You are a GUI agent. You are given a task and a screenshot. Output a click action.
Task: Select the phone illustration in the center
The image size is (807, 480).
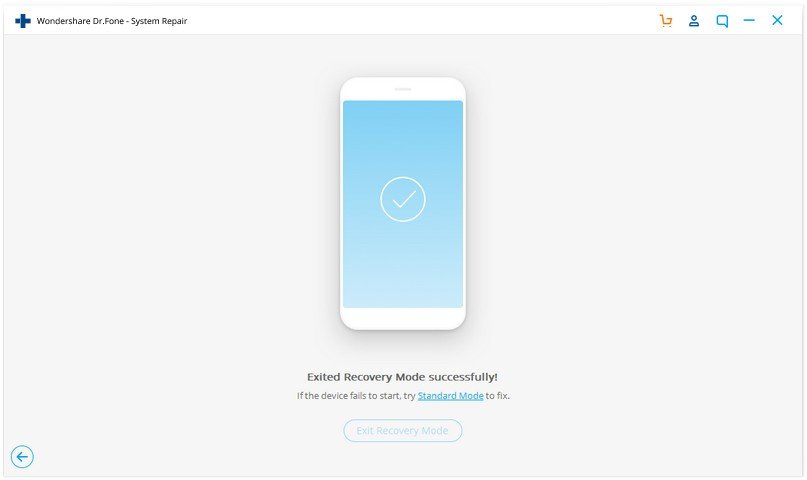tap(403, 204)
